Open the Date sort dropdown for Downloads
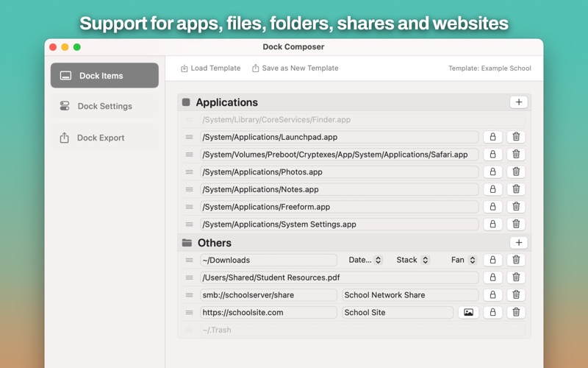The image size is (588, 368). 365,260
